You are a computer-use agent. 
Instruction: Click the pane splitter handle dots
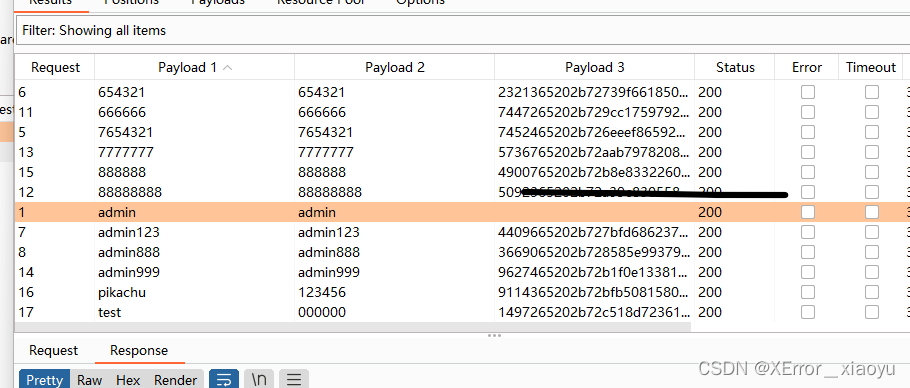click(494, 335)
